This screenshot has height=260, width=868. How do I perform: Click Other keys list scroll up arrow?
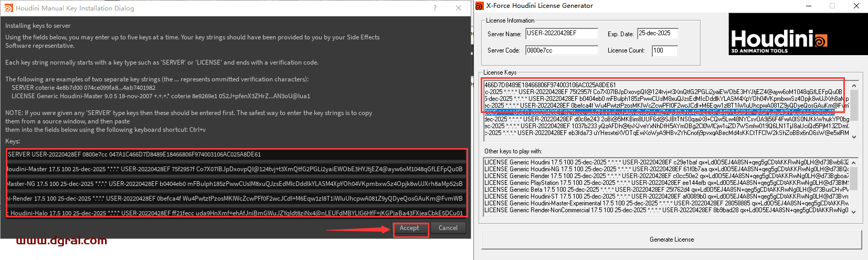[854, 163]
